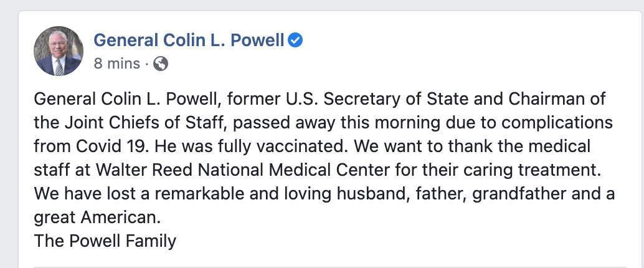Click the globe public audience icon
This screenshot has height=268, width=644.
161,64
